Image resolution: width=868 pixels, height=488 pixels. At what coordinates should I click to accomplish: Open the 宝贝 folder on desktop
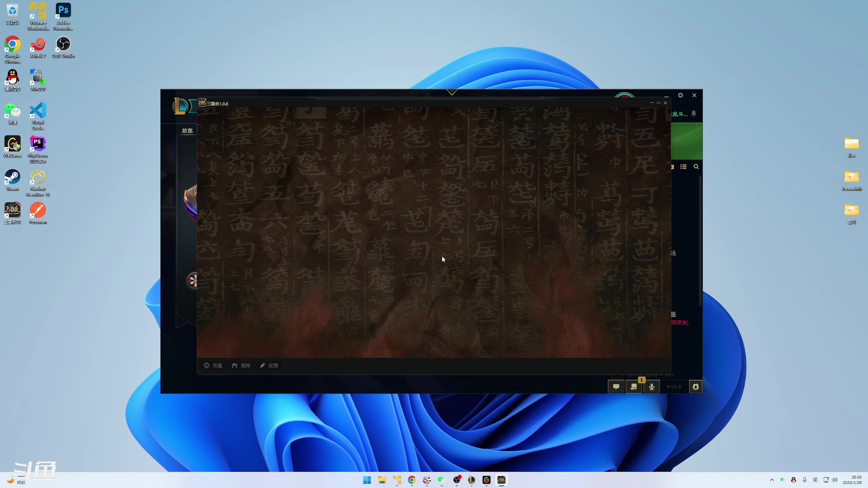point(852,213)
